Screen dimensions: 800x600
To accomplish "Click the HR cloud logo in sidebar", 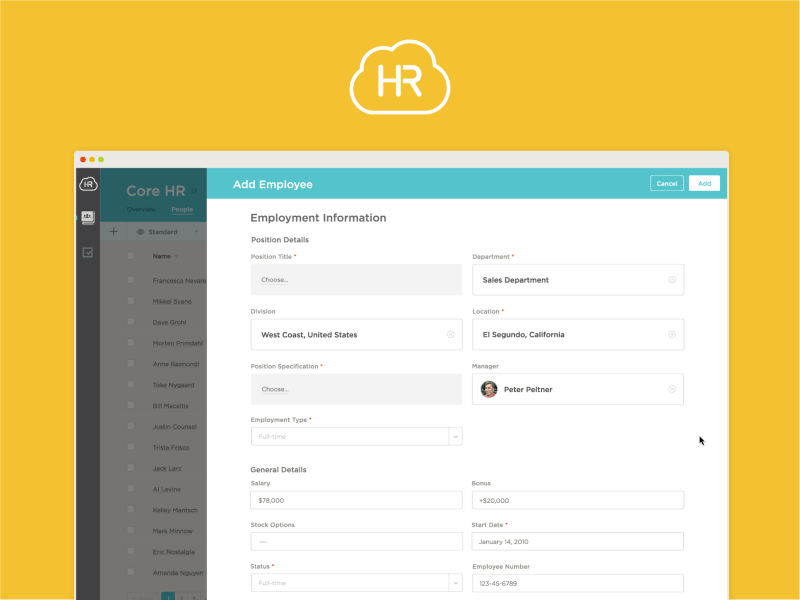I will click(88, 183).
